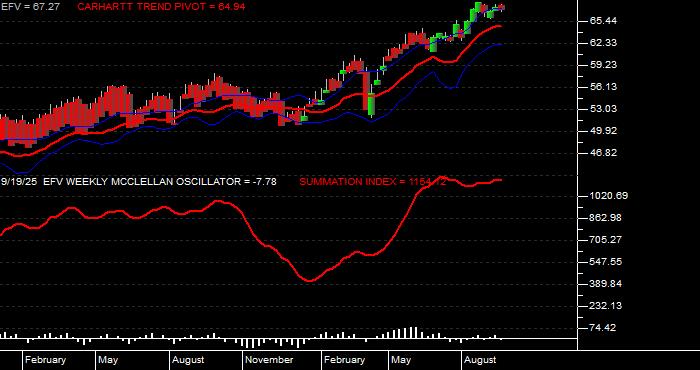Select the 46.82 price axis value

coord(603,153)
